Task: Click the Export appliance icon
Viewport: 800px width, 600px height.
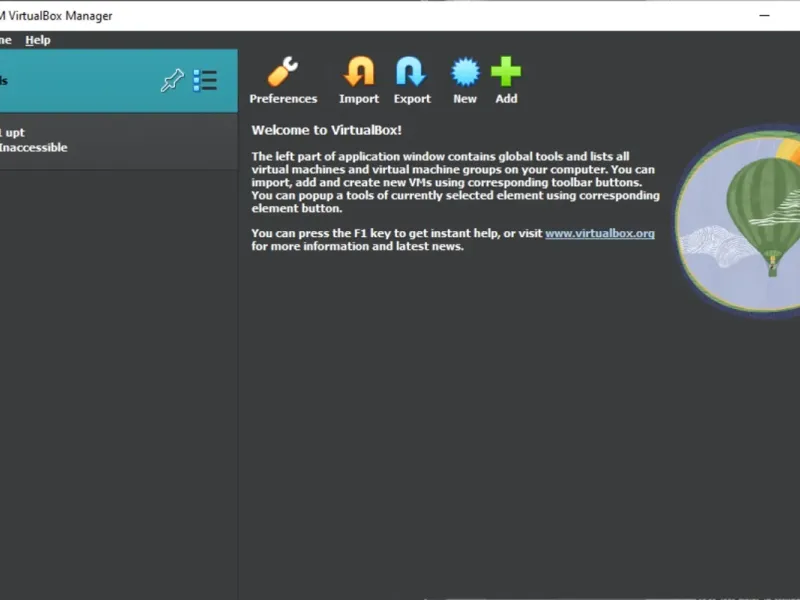Action: pos(412,81)
